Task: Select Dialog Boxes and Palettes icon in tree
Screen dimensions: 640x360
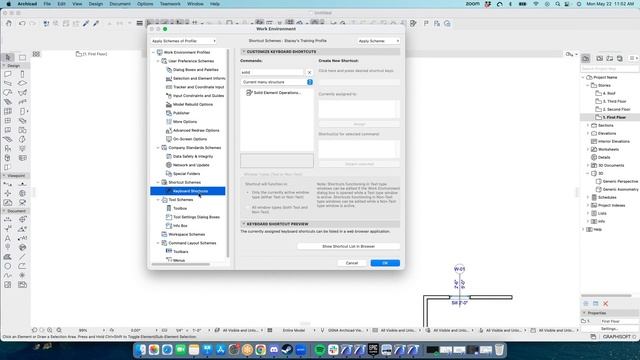Action: 169,70
